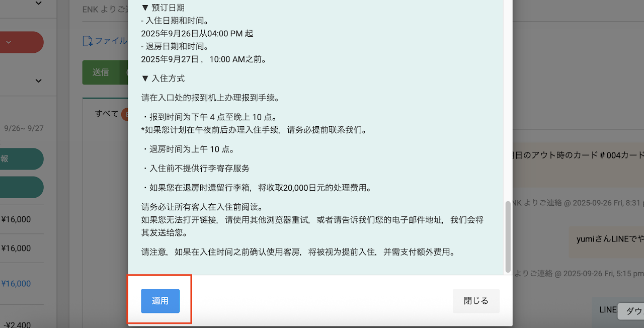Click the ダウ download button
This screenshot has width=644, height=328.
point(631,311)
